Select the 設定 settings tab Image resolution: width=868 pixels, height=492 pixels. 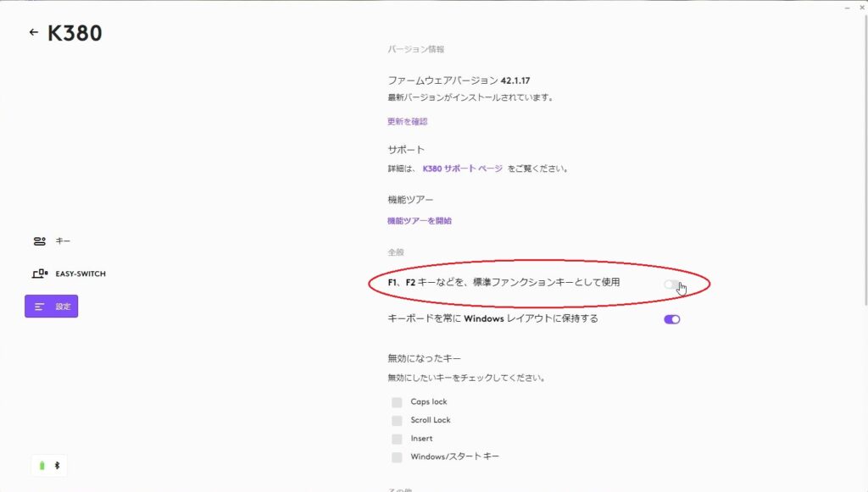tap(51, 307)
